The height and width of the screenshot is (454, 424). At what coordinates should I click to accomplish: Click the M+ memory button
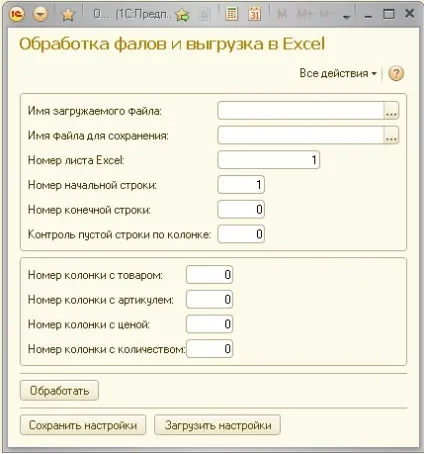(x=305, y=14)
